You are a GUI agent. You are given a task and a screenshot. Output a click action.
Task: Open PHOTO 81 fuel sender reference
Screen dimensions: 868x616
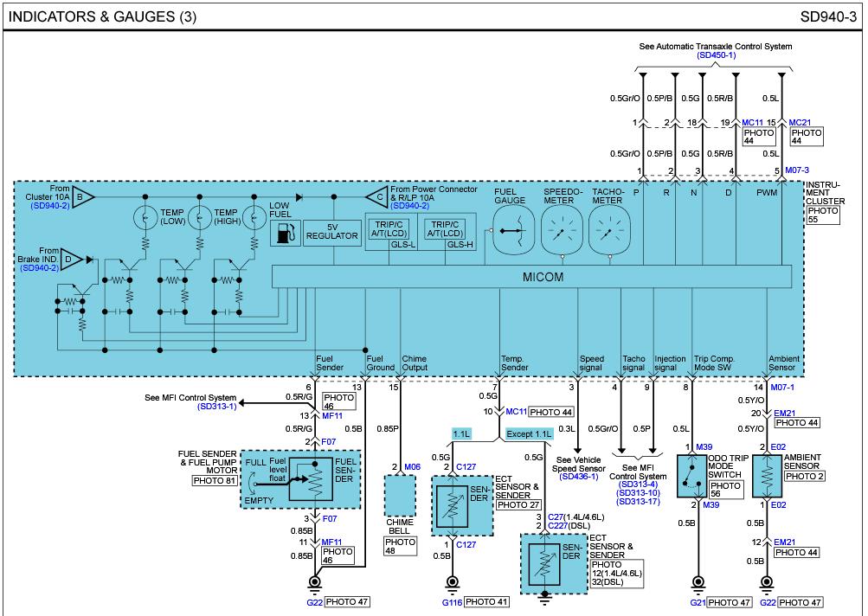(x=215, y=480)
